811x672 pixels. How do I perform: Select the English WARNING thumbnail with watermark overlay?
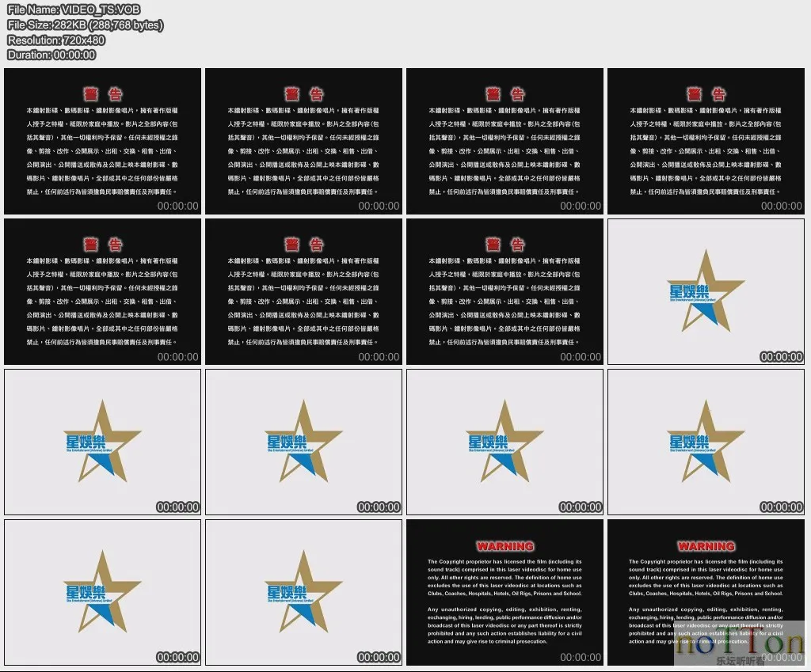point(706,593)
